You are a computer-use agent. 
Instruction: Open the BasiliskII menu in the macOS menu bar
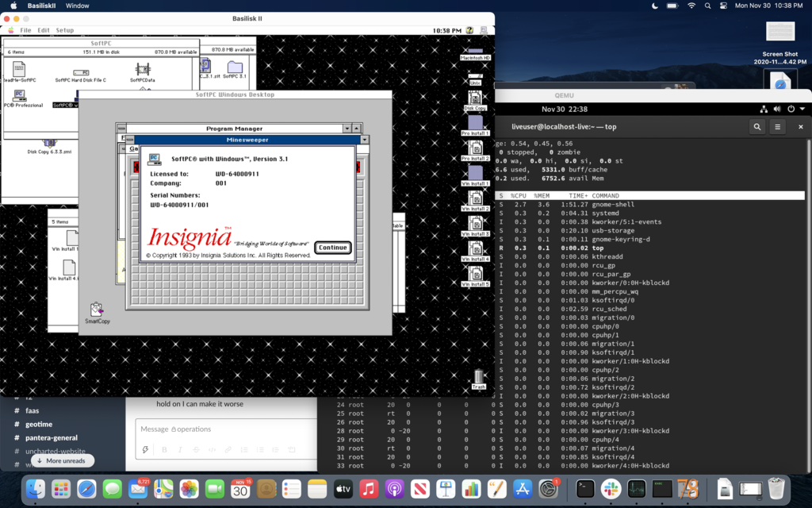(41, 6)
